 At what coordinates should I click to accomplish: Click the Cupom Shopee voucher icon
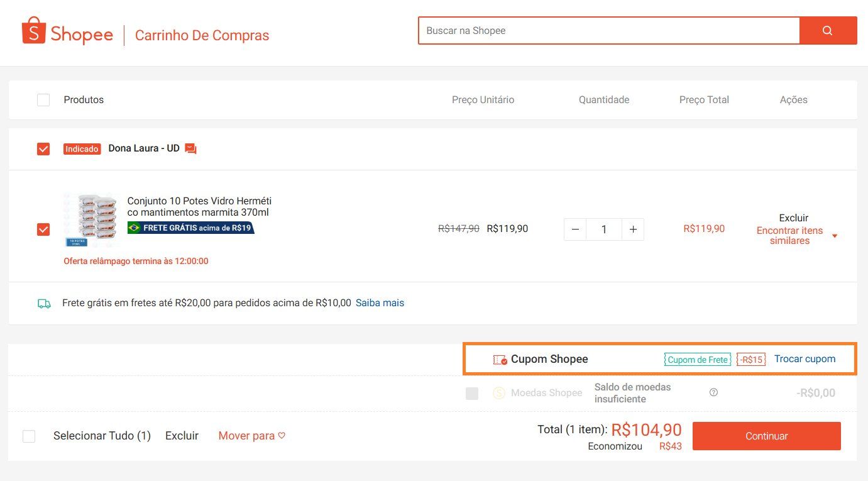point(500,360)
